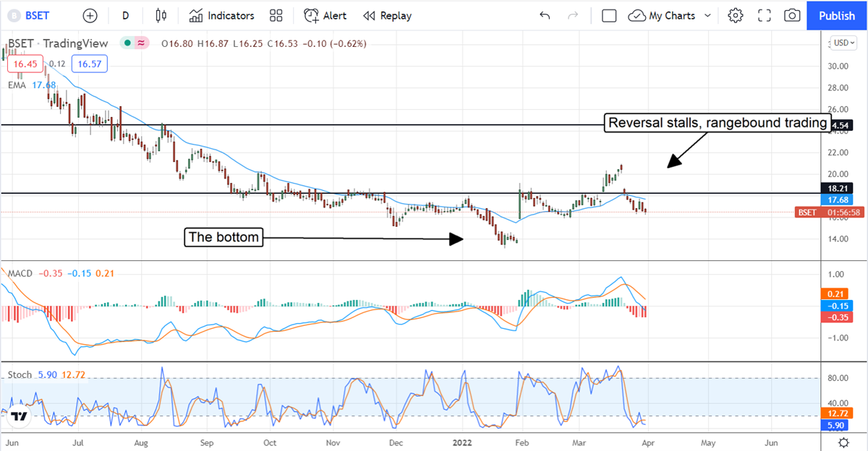Image resolution: width=868 pixels, height=451 pixels.
Task: Enter fullscreen mode
Action: point(765,15)
